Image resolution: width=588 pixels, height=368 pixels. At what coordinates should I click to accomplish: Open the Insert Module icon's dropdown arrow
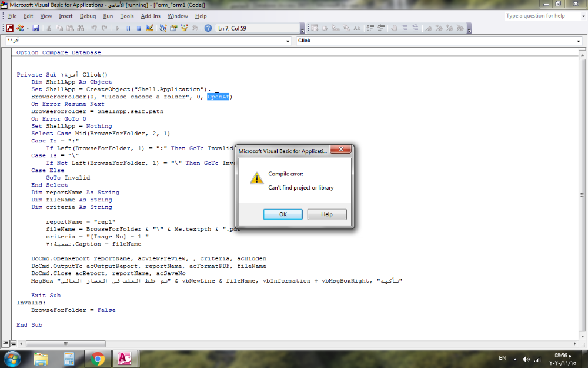(x=28, y=28)
